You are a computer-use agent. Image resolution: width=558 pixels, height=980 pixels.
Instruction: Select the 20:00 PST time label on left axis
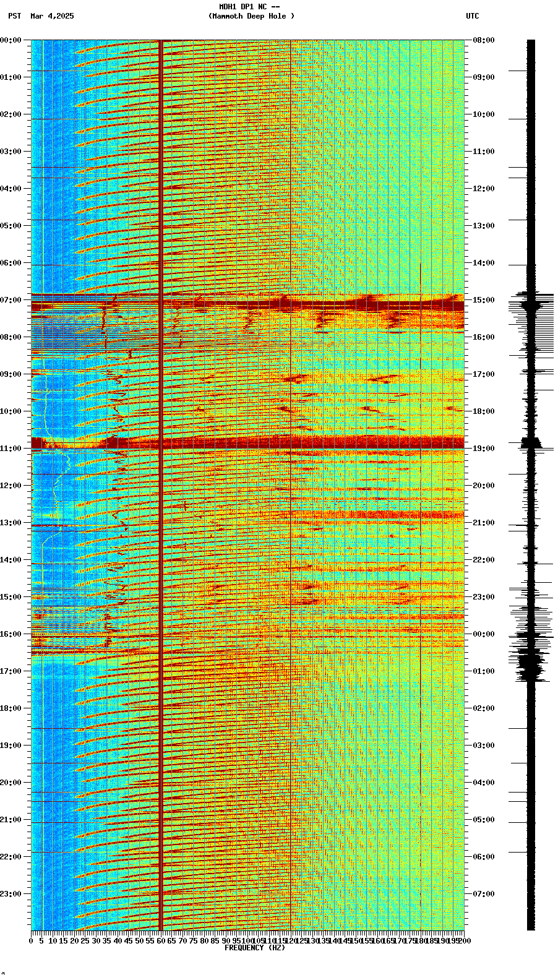point(11,783)
